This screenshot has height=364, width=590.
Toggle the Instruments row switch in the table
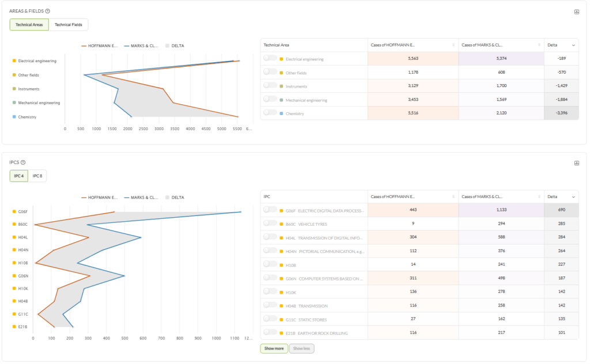point(270,85)
